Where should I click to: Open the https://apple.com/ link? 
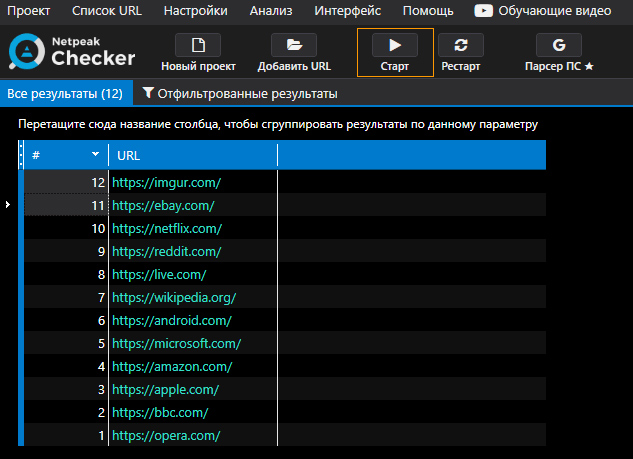tap(165, 390)
